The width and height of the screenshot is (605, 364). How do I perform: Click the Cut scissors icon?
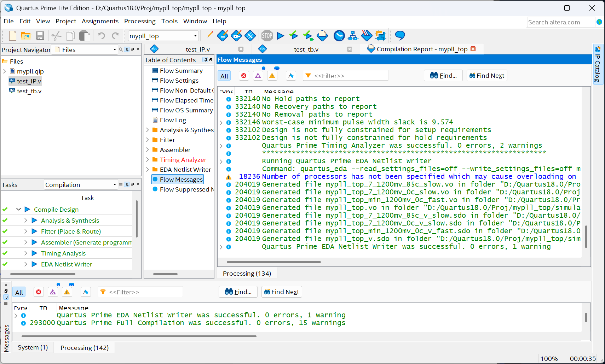click(x=57, y=36)
